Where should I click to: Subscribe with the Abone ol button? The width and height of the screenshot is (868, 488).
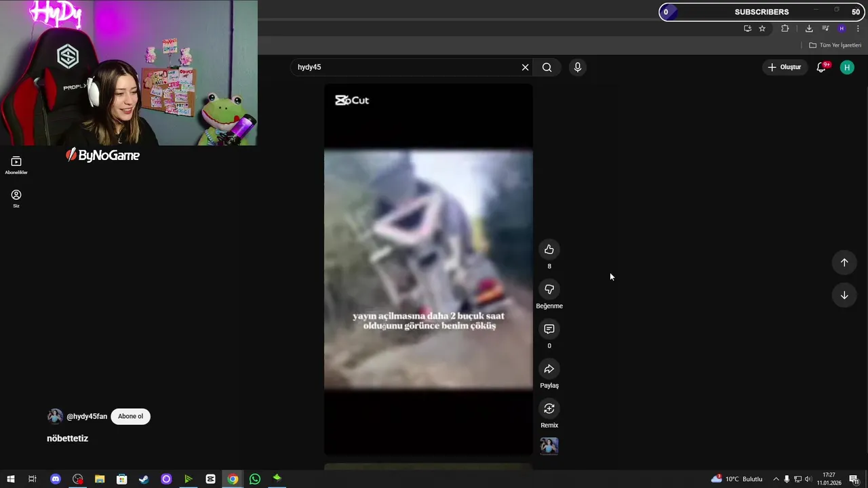(x=131, y=416)
